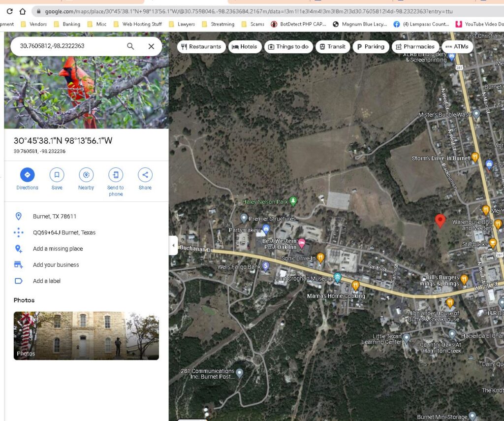Click the search magnifier icon in Maps
Screen dimensions: 504x421
pos(130,46)
